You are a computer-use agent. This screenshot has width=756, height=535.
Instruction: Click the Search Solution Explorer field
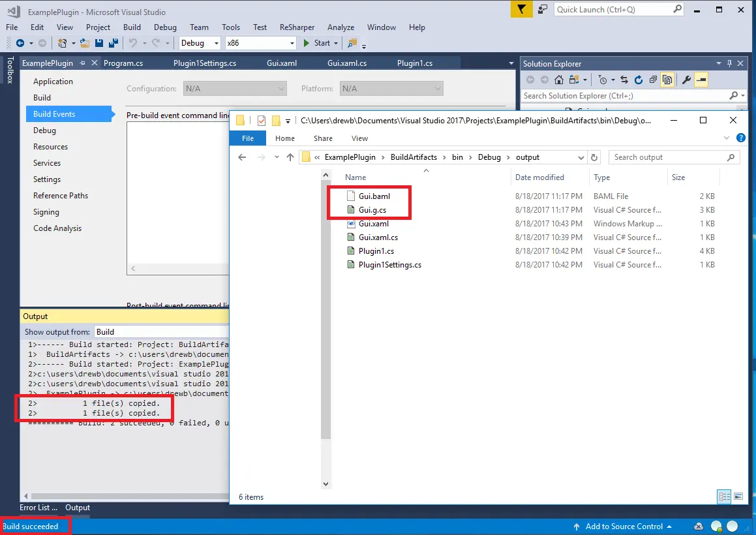click(633, 95)
